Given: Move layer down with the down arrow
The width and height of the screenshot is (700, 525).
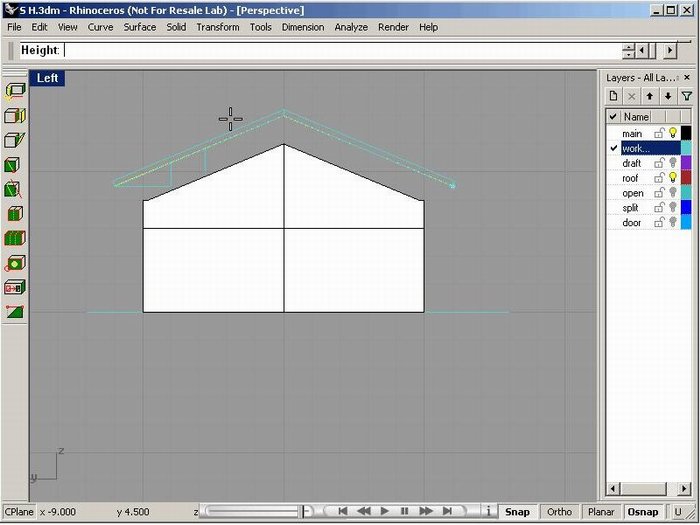Looking at the screenshot, I should 667,96.
